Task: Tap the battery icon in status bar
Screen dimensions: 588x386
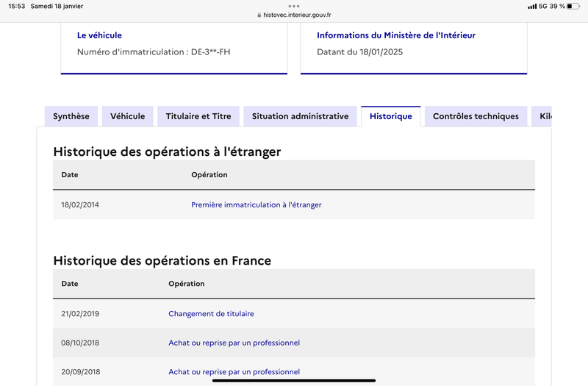Action: coord(573,6)
